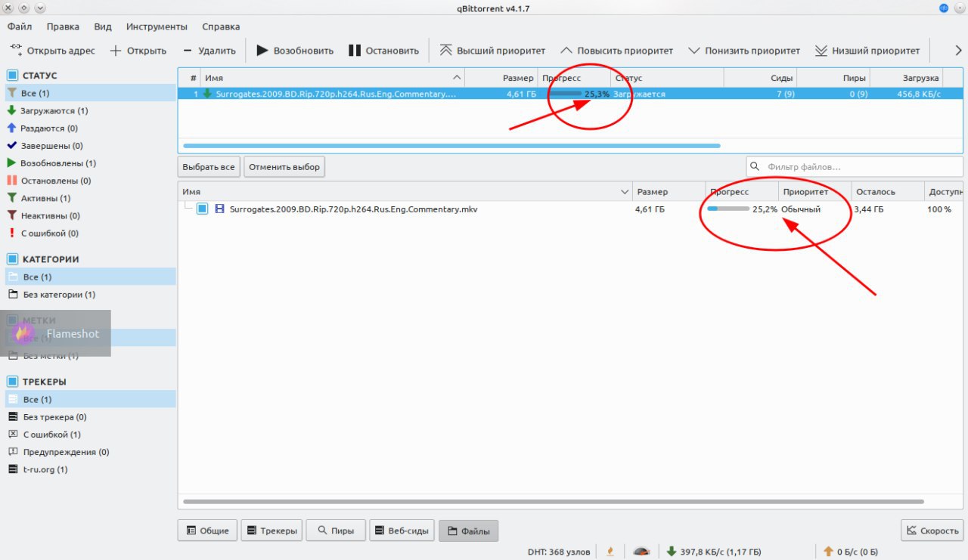Click the Скорость graph button
Viewport: 968px width, 560px height.
[932, 531]
